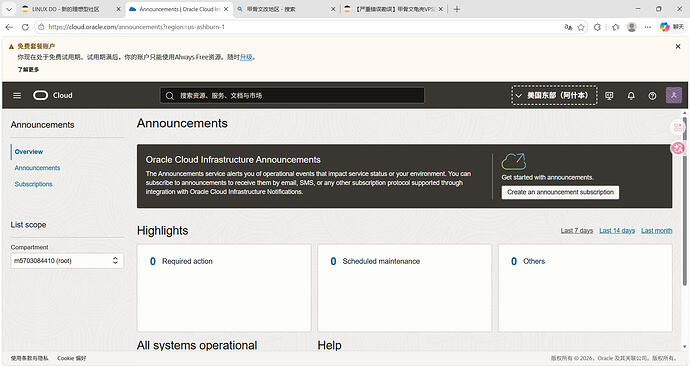Open Announcements in the left navigation

click(x=37, y=168)
